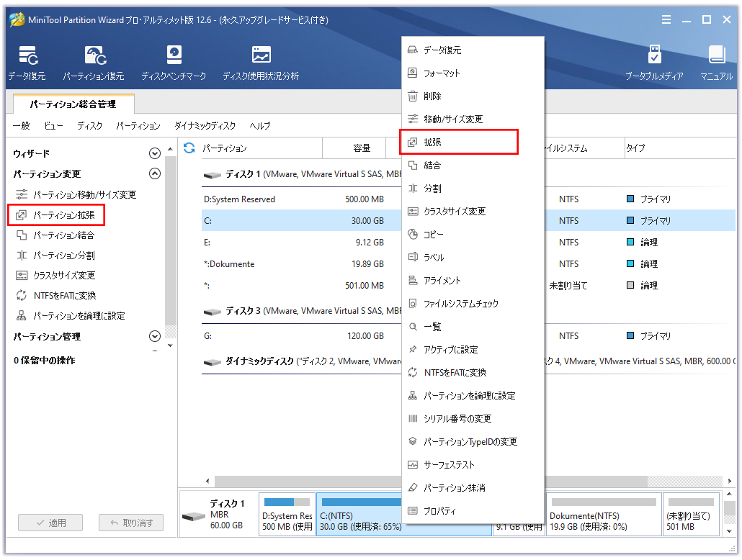Open the マニュアル icon

click(716, 62)
